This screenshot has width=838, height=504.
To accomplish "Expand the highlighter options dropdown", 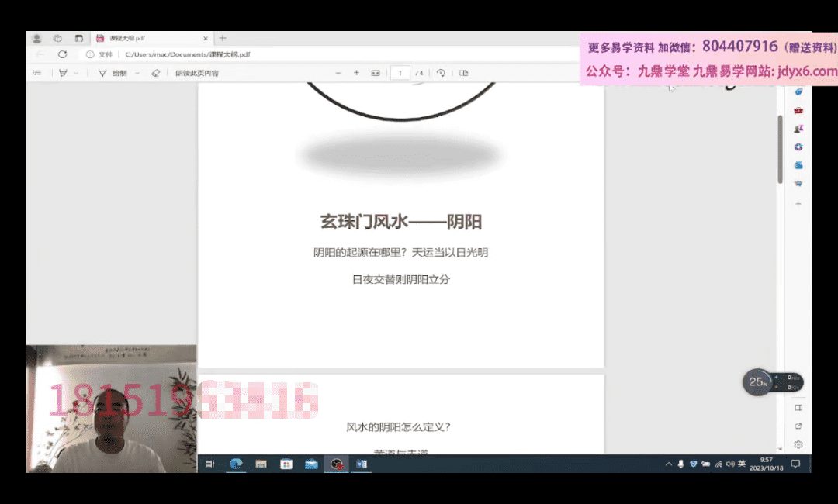I will pos(76,73).
